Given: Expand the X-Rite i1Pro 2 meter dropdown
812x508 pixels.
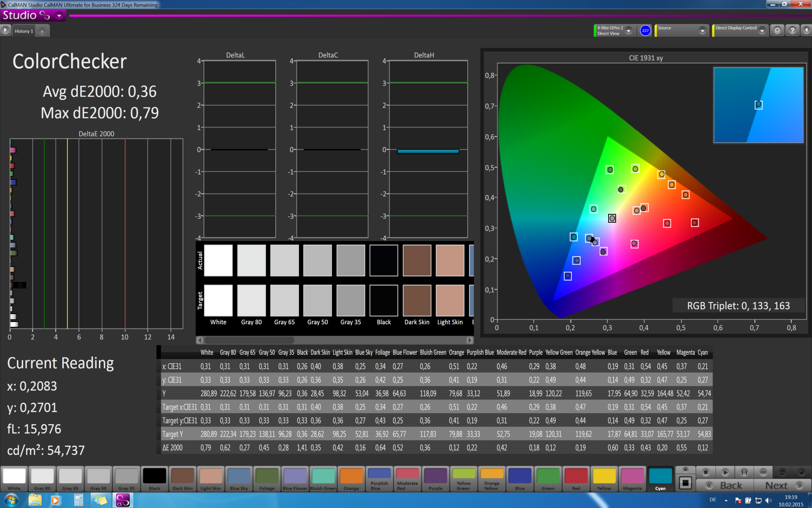Looking at the screenshot, I should (629, 30).
